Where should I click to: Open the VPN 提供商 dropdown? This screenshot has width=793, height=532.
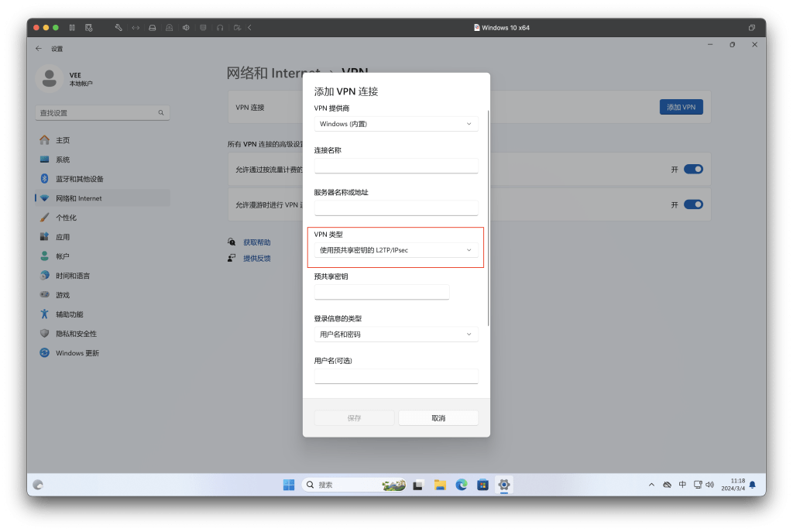[x=396, y=123]
